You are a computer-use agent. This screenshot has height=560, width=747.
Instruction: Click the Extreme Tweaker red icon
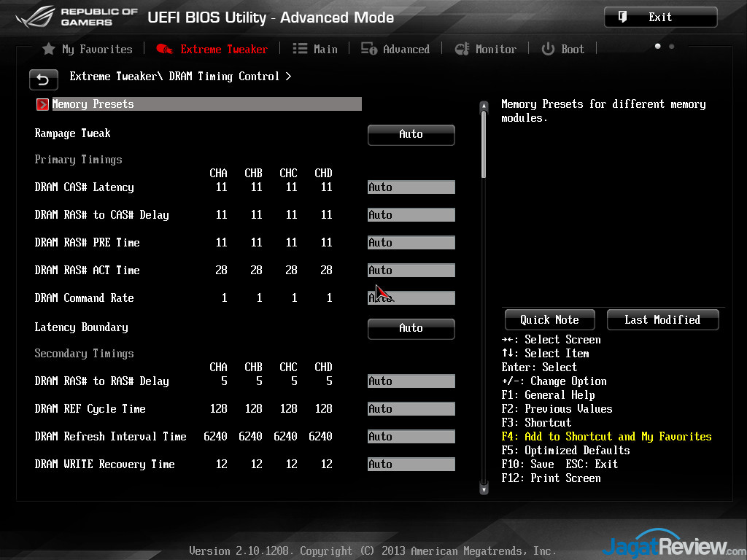point(165,49)
